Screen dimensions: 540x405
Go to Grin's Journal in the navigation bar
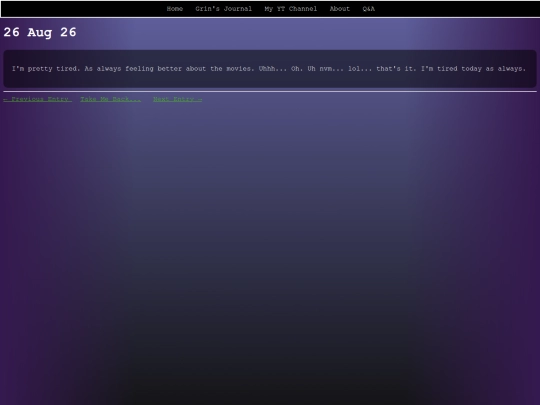(224, 9)
